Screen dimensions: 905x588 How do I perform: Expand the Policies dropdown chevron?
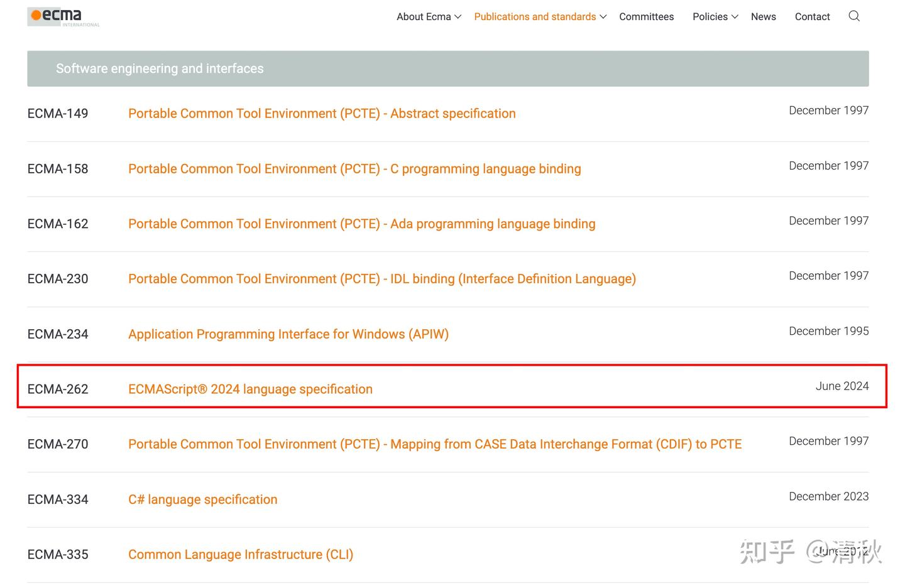tap(735, 17)
